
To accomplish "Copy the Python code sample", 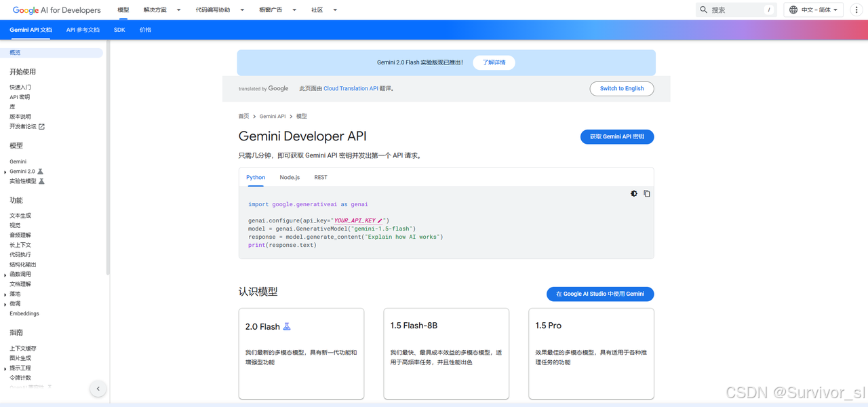I will [x=647, y=193].
